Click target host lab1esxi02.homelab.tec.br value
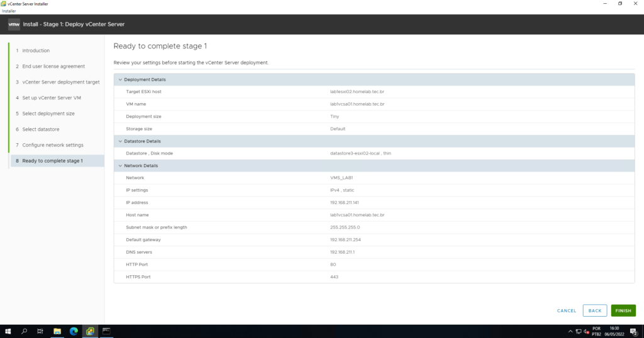The image size is (644, 338). pyautogui.click(x=357, y=92)
